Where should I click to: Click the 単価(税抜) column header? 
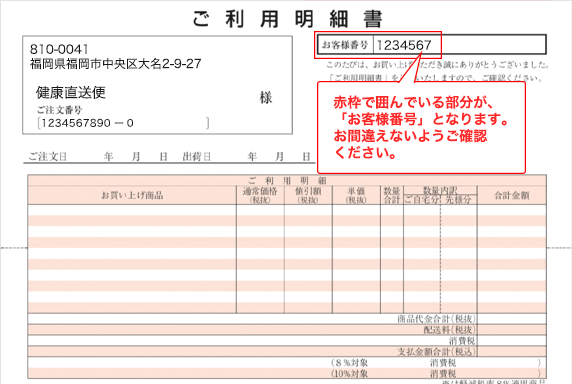coord(356,195)
